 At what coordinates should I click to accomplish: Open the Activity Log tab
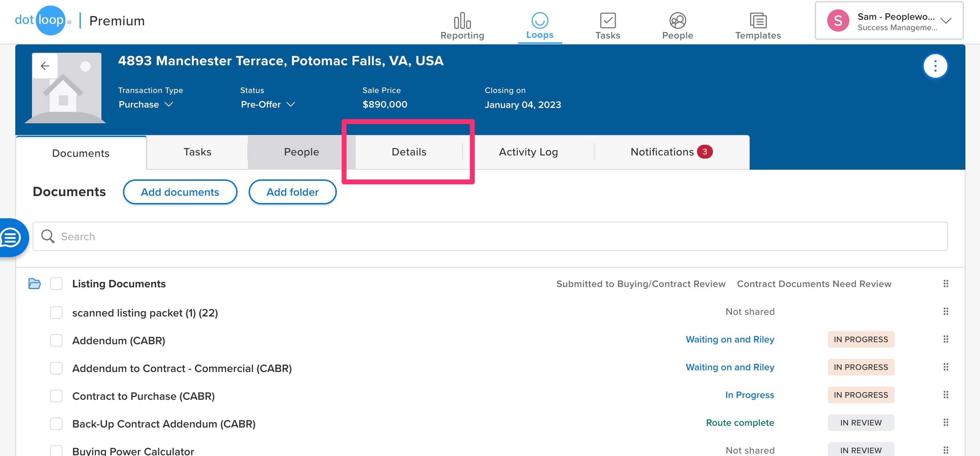528,152
